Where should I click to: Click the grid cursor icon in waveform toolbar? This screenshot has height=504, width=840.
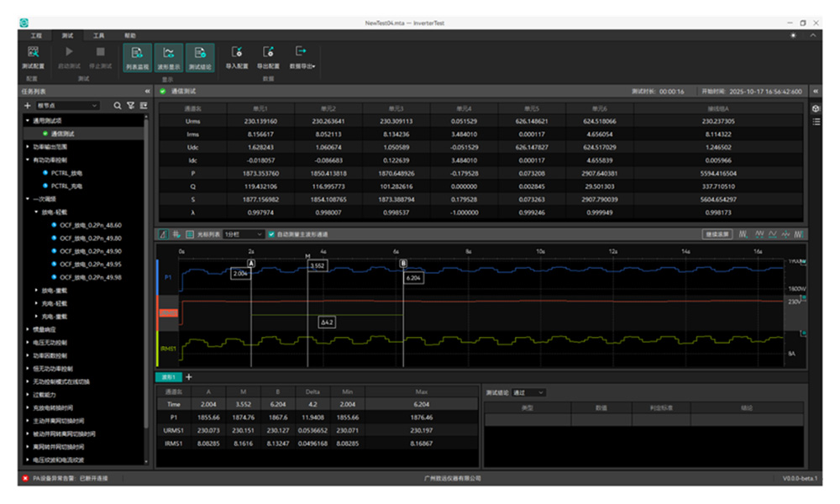pos(176,234)
